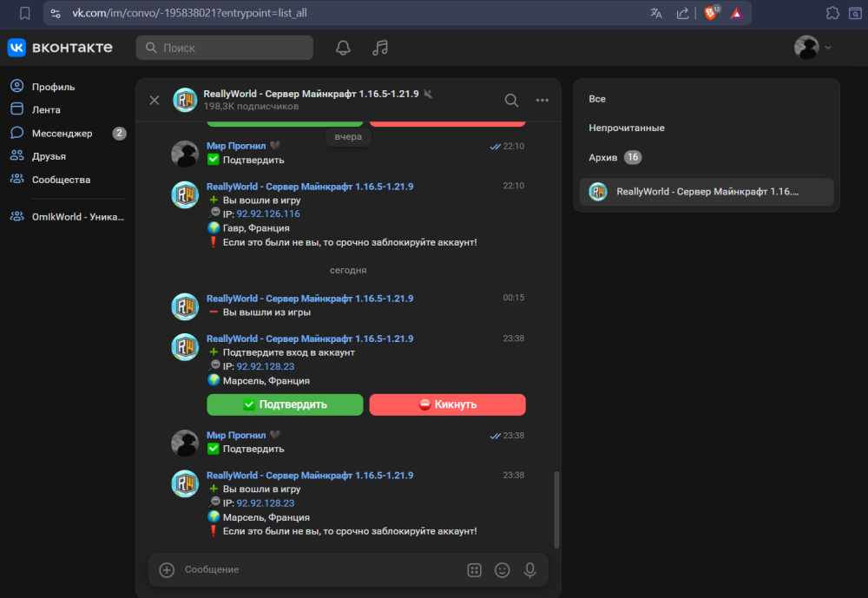Search within the conversation
868x598 pixels.
click(511, 100)
